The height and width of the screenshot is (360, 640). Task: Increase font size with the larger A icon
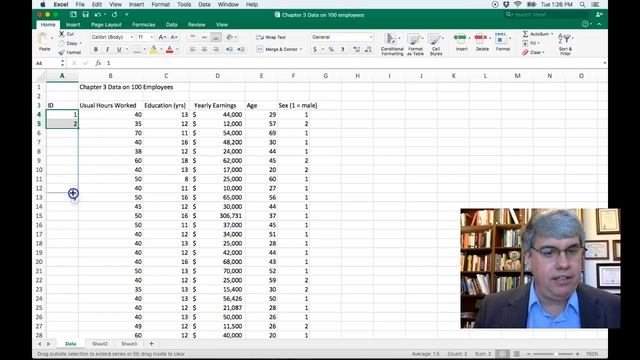coord(162,37)
